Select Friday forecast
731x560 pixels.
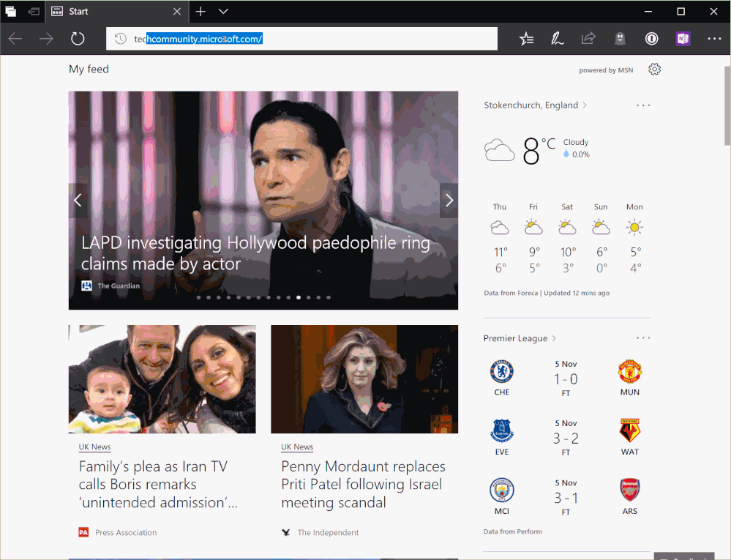coord(533,238)
